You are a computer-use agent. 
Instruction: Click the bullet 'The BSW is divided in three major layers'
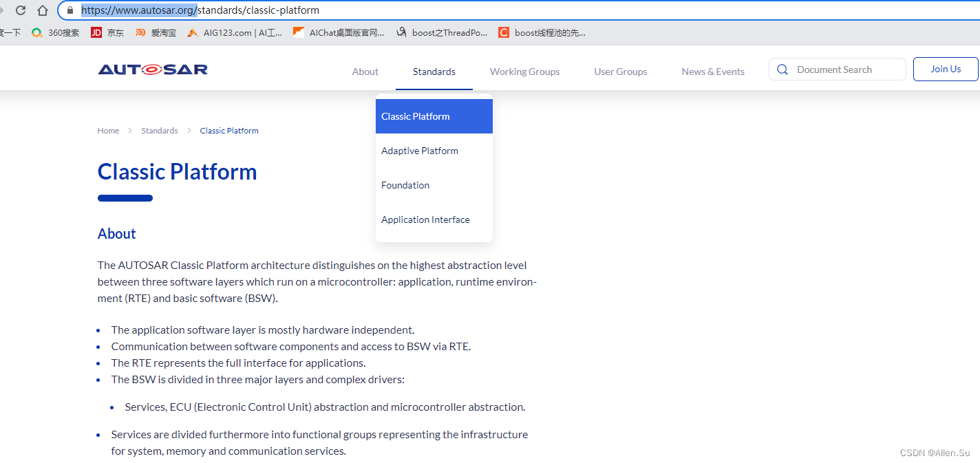pyautogui.click(x=258, y=379)
